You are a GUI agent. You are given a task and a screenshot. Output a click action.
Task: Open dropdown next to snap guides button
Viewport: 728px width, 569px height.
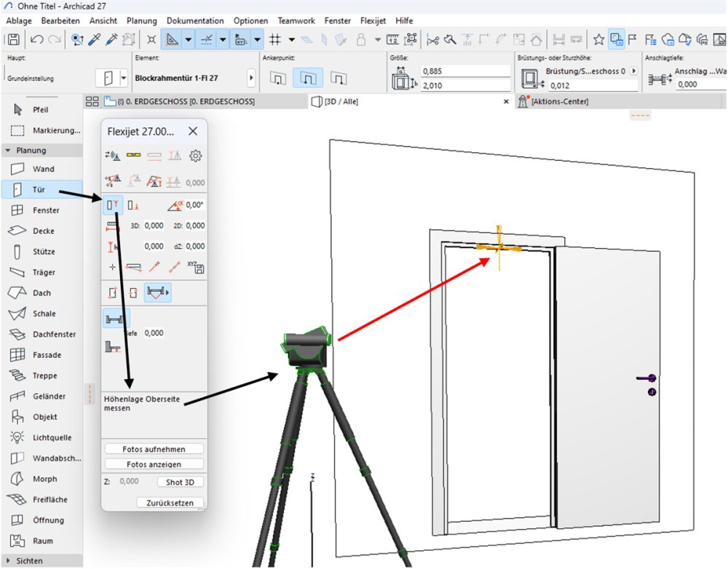pyautogui.click(x=223, y=39)
